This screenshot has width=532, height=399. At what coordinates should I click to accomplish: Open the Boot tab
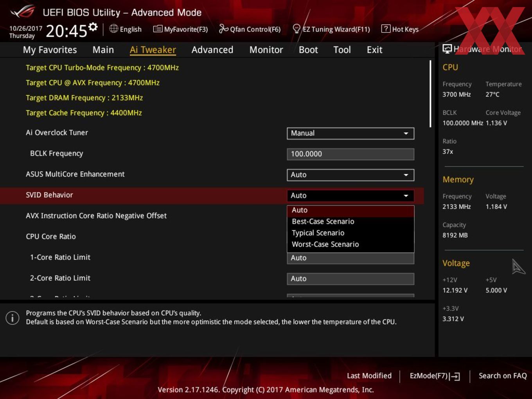click(x=308, y=50)
